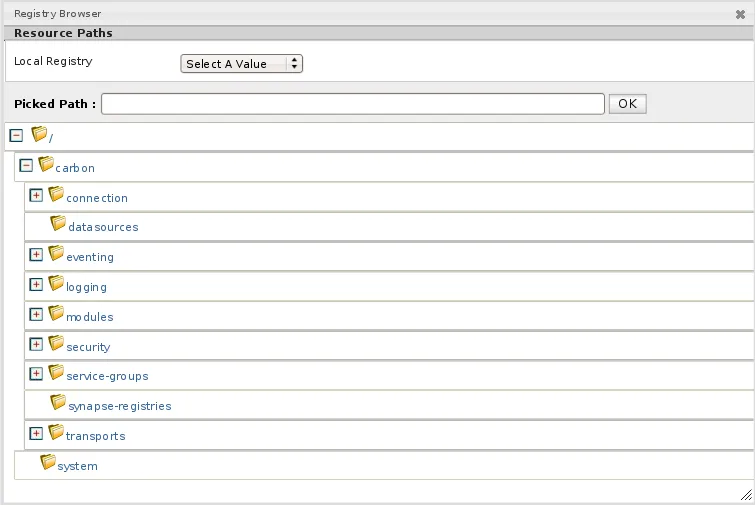The height and width of the screenshot is (505, 755).
Task: Focus the Picked Path input field
Action: click(353, 104)
